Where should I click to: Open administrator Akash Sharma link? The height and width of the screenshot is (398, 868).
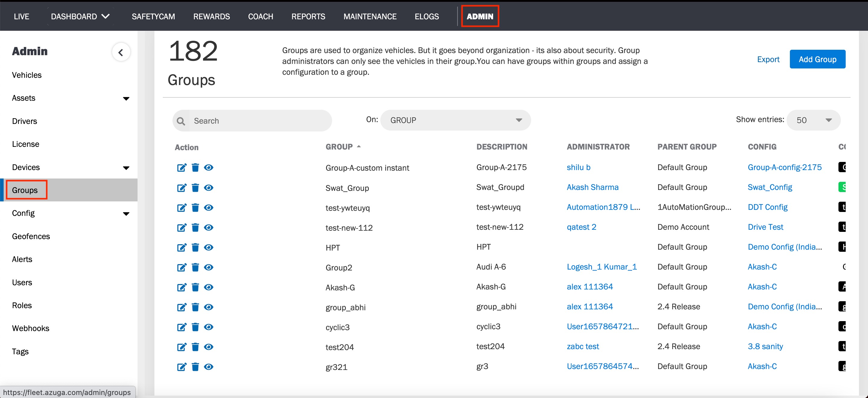(592, 187)
